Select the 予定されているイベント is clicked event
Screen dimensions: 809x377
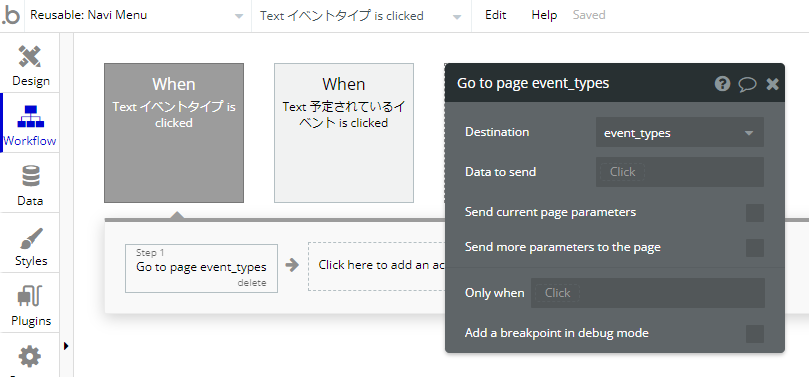pyautogui.click(x=344, y=133)
